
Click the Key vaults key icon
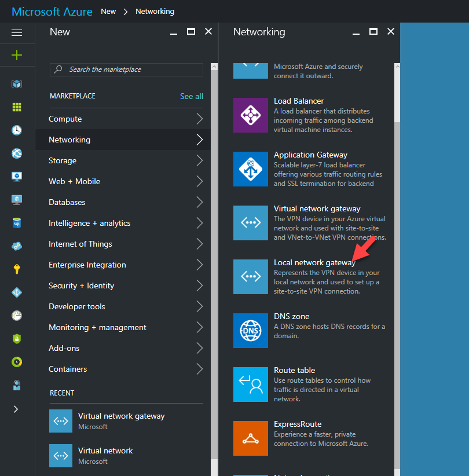pos(16,268)
